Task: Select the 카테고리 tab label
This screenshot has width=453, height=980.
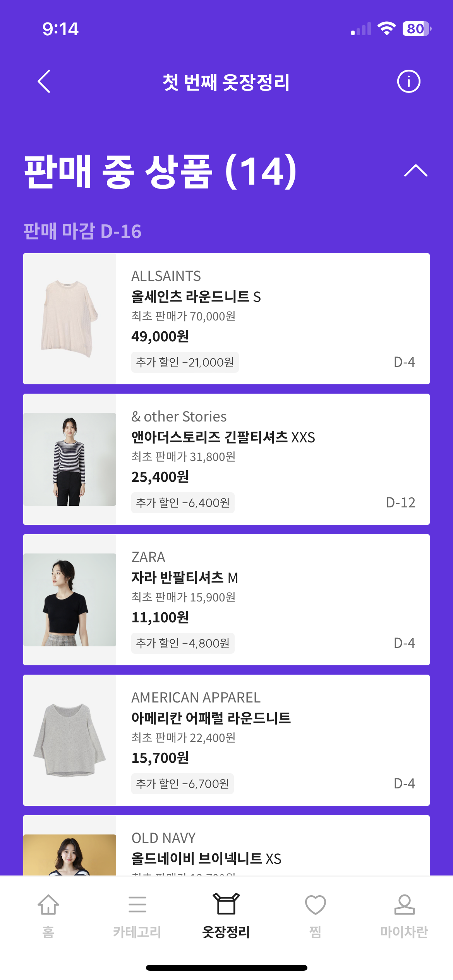Action: point(137,932)
